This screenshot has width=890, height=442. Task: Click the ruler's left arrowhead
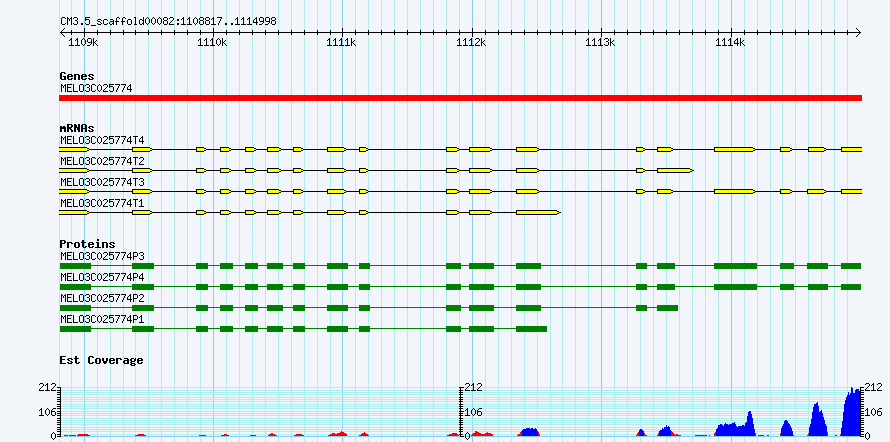click(x=63, y=32)
